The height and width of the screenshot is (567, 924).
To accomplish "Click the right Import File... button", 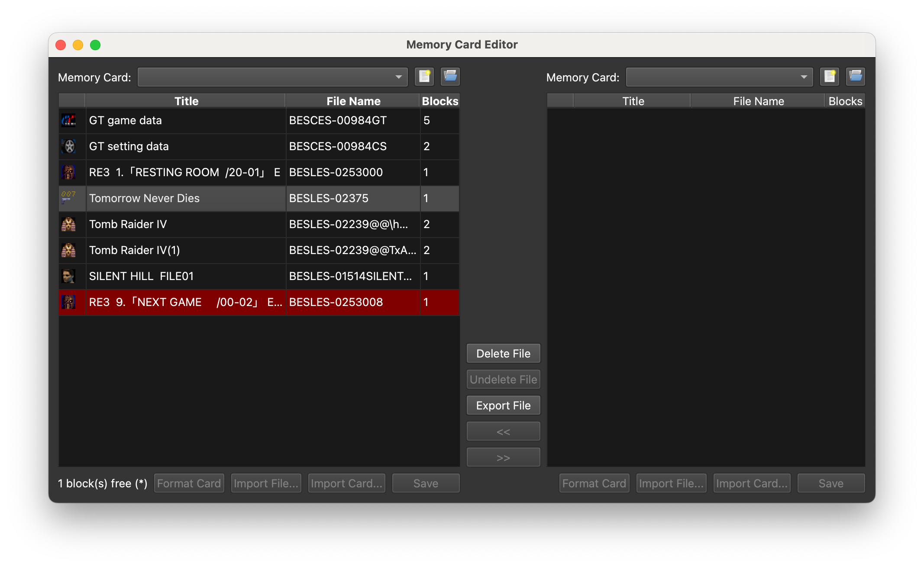I will coord(672,483).
